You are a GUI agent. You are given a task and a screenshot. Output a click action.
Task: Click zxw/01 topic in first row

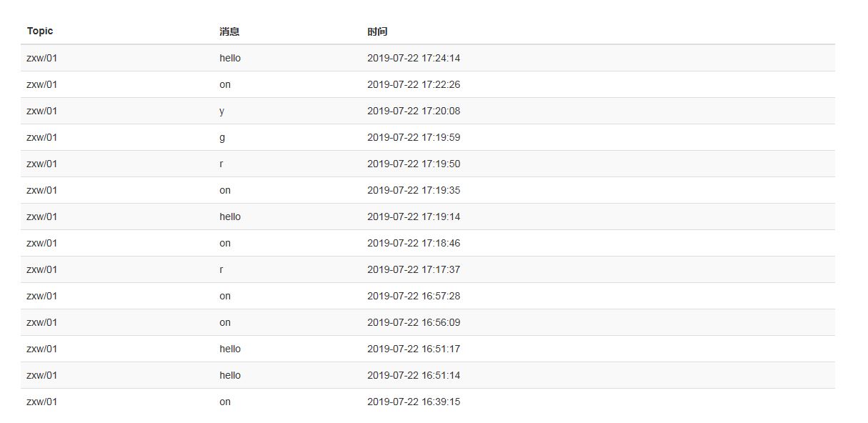(42, 58)
